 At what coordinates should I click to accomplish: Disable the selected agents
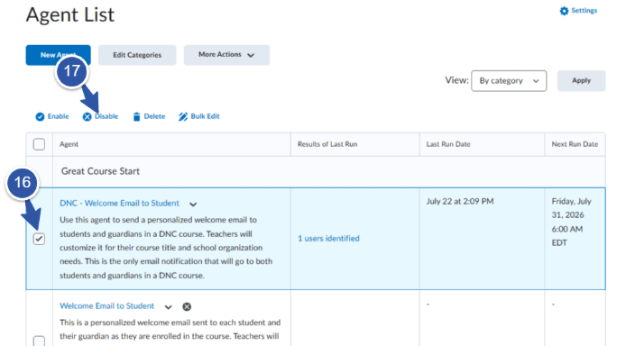101,116
